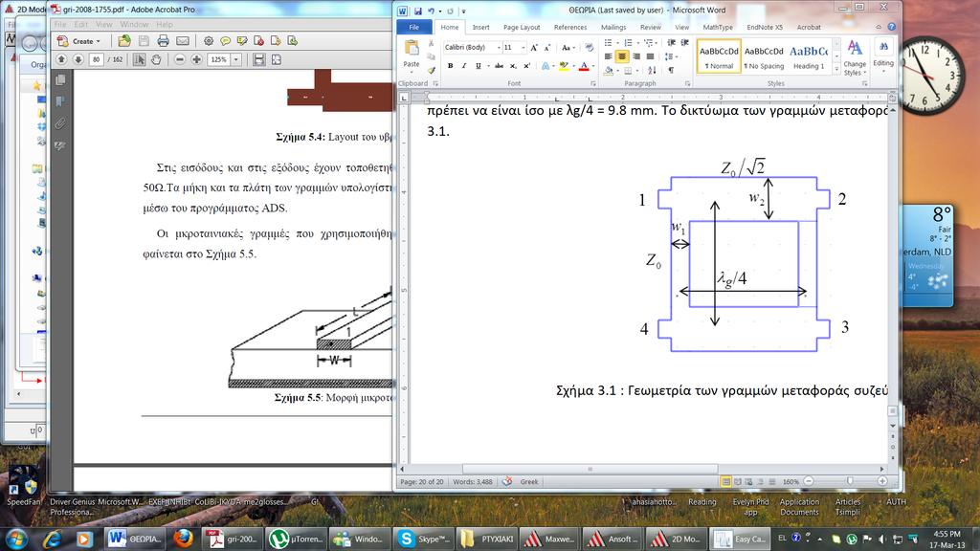This screenshot has width=980, height=551.
Task: Grow the font size in Word
Action: [534, 48]
